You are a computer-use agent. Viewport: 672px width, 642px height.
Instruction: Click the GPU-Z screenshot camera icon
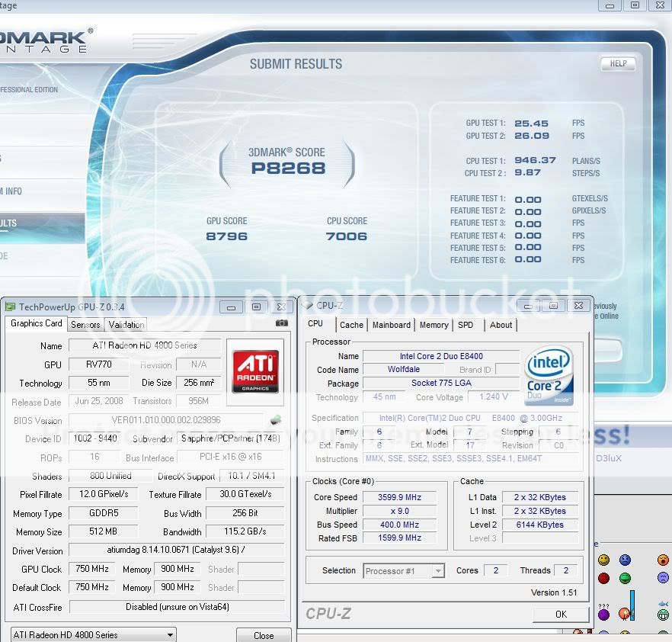pyautogui.click(x=281, y=323)
